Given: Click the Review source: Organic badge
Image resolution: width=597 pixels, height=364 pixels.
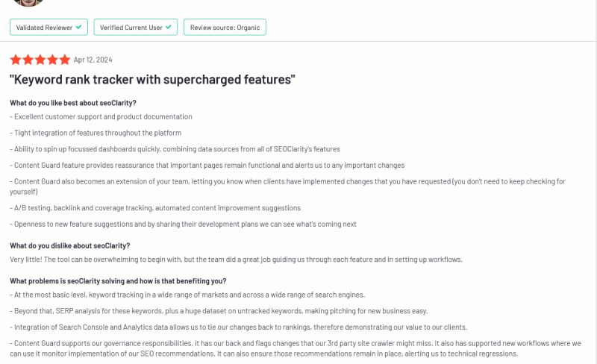Looking at the screenshot, I should [225, 28].
